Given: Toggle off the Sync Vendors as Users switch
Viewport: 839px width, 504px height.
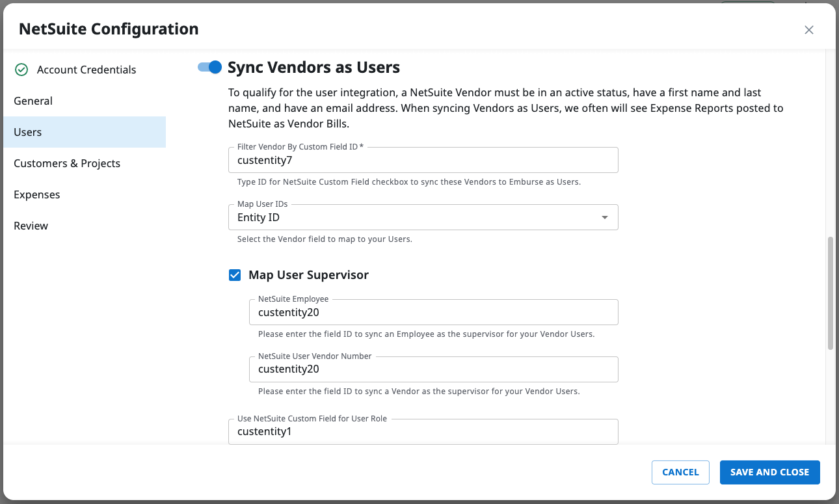Looking at the screenshot, I should (x=210, y=67).
